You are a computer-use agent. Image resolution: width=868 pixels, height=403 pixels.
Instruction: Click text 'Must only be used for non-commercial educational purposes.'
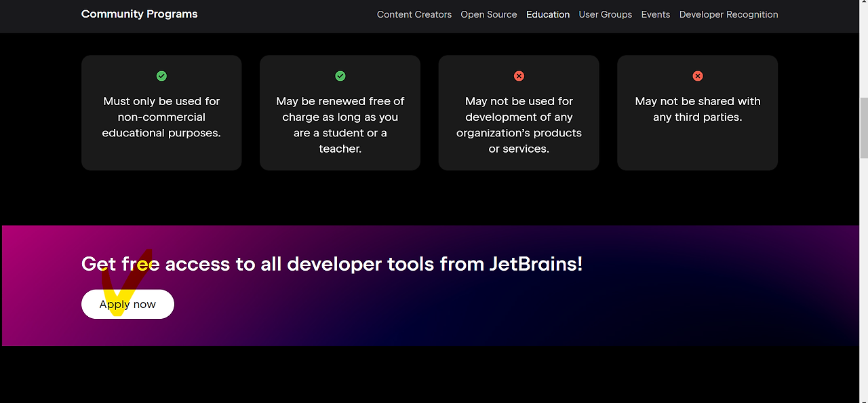[161, 117]
